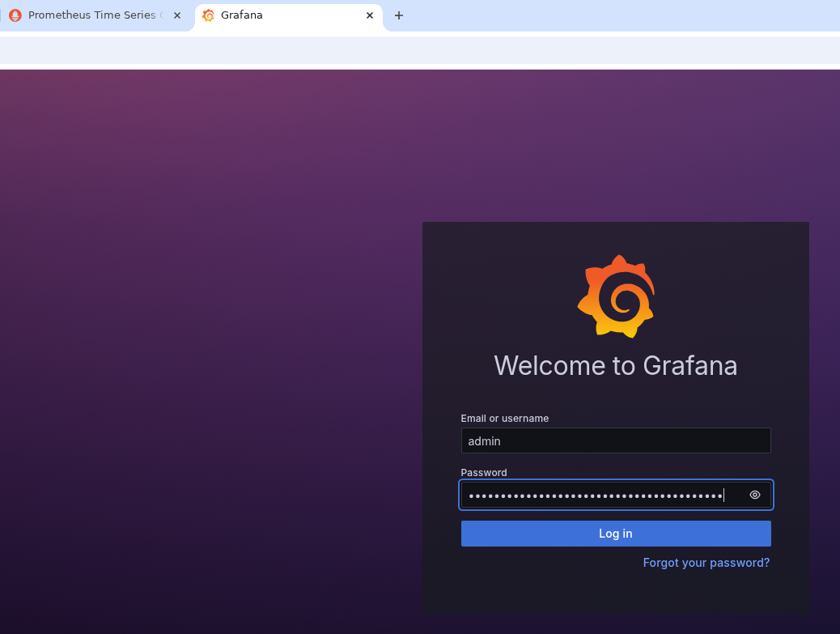The width and height of the screenshot is (840, 634).
Task: Click the "Email or username" label
Action: [x=504, y=419]
